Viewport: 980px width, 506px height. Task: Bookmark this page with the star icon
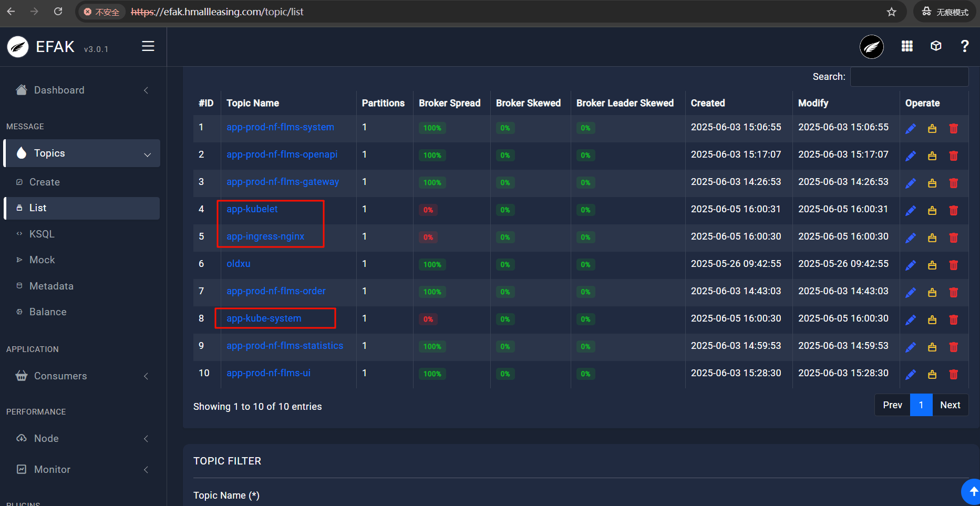[x=891, y=12]
